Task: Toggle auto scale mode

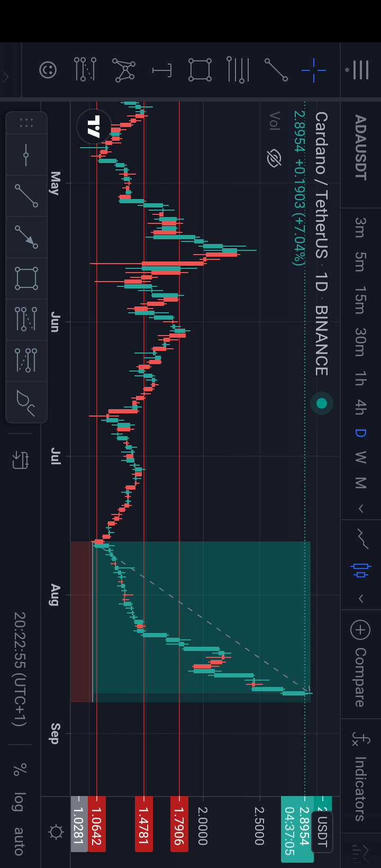Action: (19, 841)
